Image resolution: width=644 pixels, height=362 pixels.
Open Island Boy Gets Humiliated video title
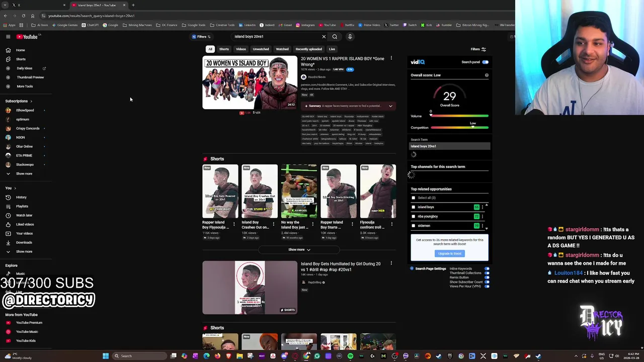tap(341, 266)
